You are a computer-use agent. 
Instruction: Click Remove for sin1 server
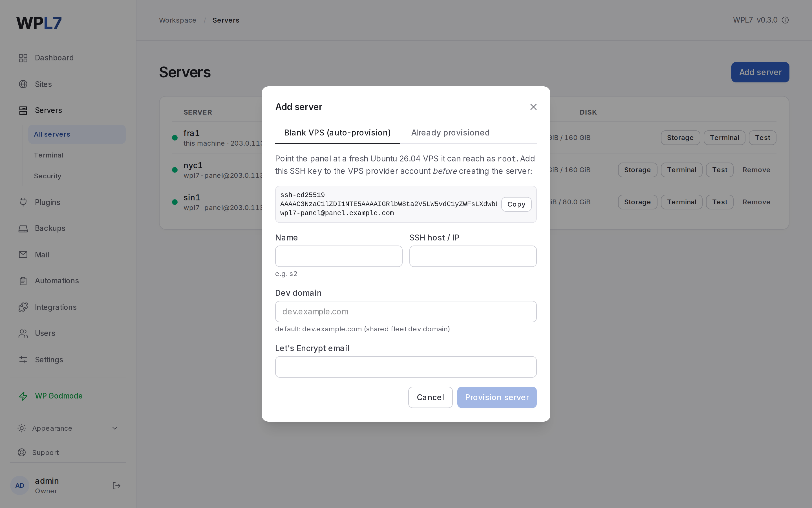[x=756, y=202]
